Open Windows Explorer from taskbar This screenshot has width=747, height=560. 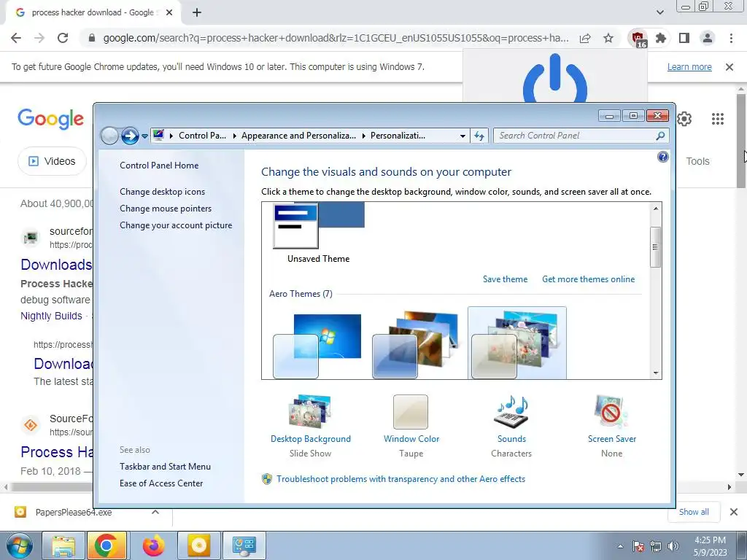pyautogui.click(x=63, y=545)
